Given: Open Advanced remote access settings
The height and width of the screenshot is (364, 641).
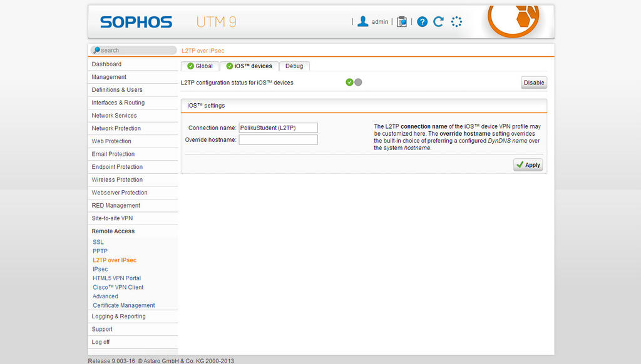Looking at the screenshot, I should [105, 296].
